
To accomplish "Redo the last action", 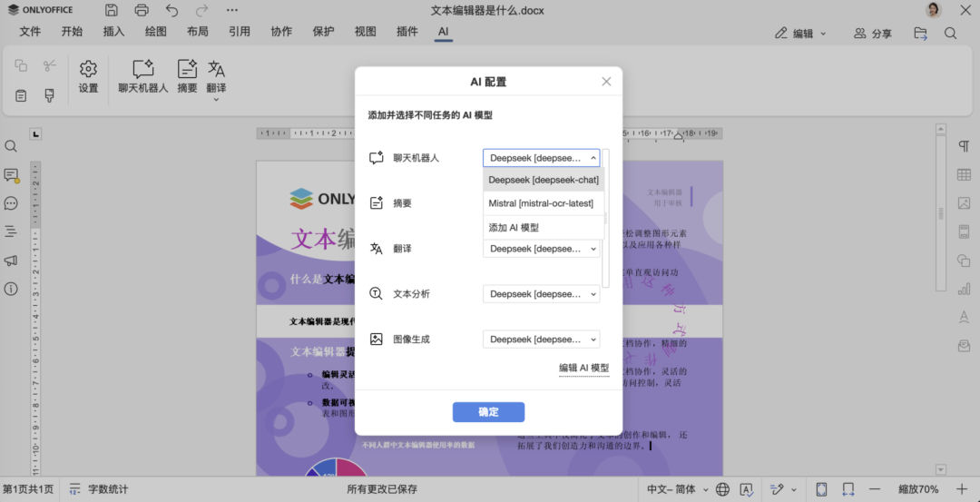I will coord(201,10).
